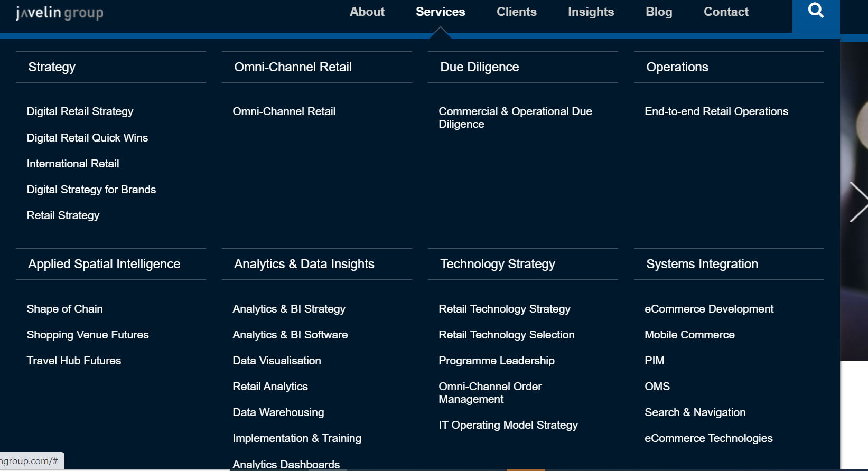Open the About menu item

click(367, 12)
